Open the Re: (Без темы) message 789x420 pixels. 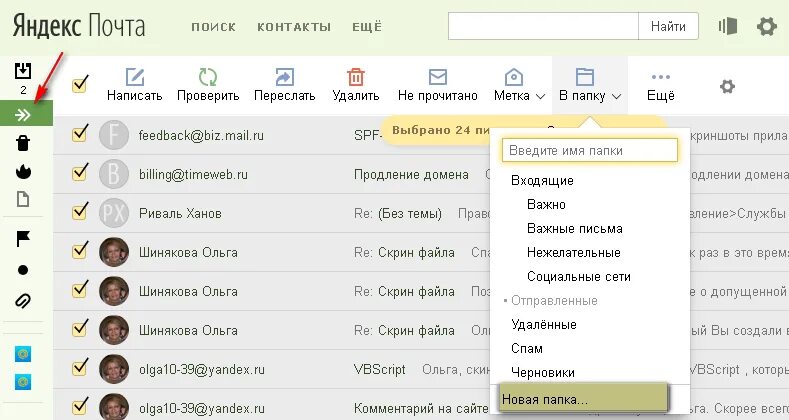point(398,214)
